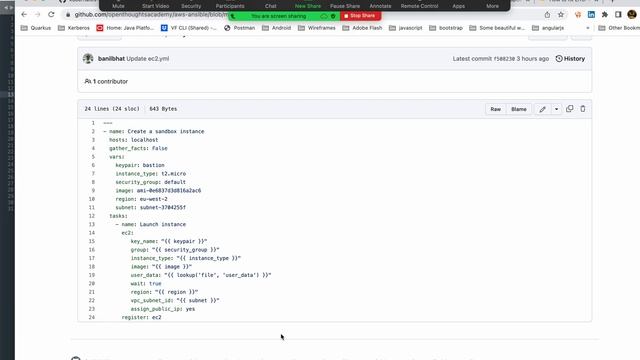This screenshot has width=640, height=360.
Task: Open the bootstrap bookmark folder
Action: click(x=446, y=28)
